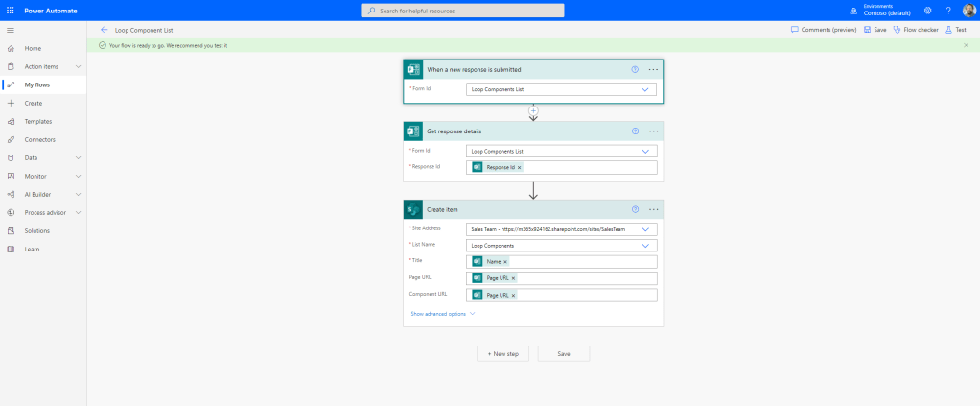Click the New step button
The width and height of the screenshot is (980, 406).
tap(502, 353)
